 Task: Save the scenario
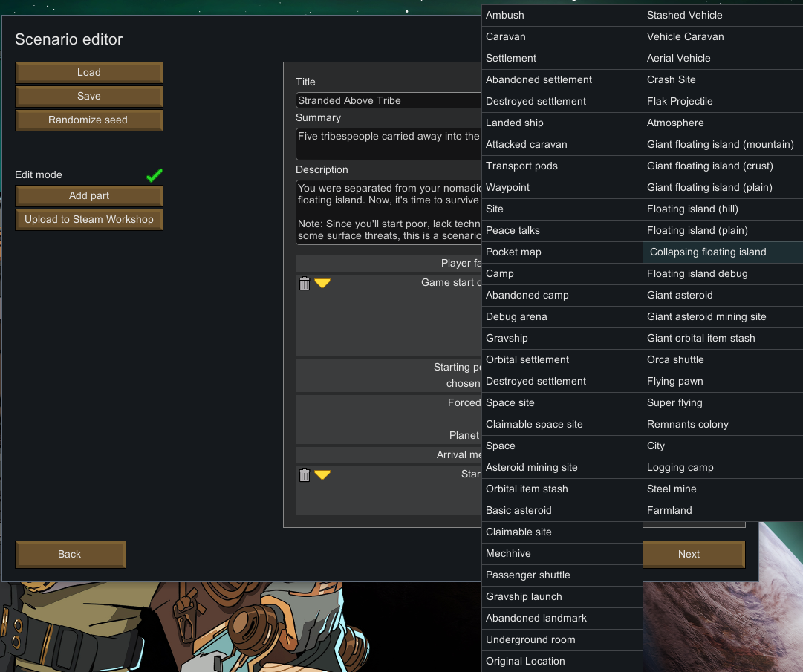coord(89,97)
